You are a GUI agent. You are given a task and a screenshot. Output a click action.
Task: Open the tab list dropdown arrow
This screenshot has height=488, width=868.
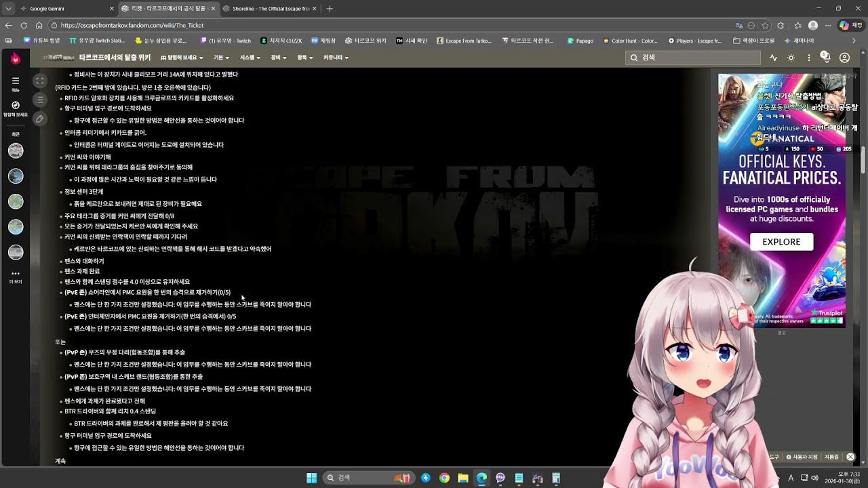[x=7, y=8]
